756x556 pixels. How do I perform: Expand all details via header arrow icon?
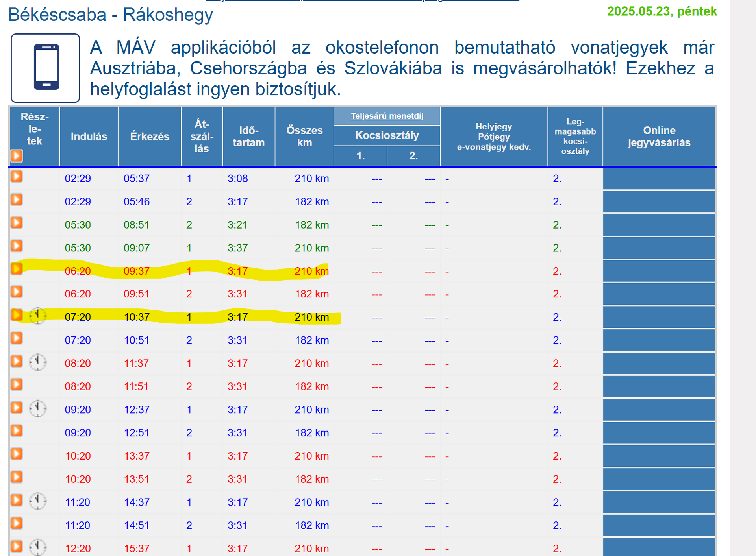(x=17, y=156)
